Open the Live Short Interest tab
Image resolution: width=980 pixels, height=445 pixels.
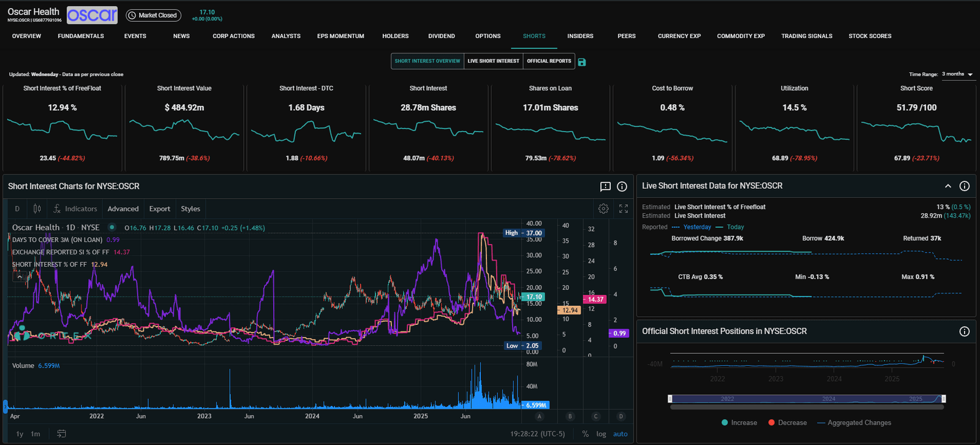tap(493, 61)
